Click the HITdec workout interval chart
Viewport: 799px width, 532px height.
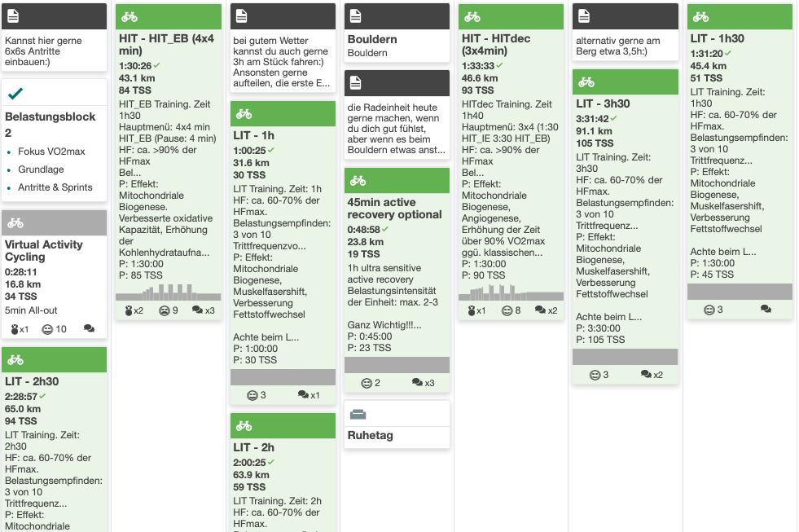tap(511, 292)
